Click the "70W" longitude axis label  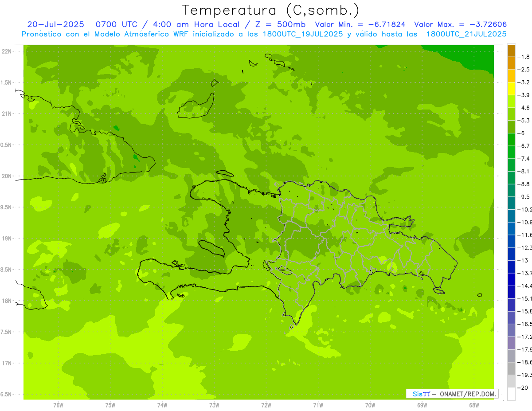point(370,405)
